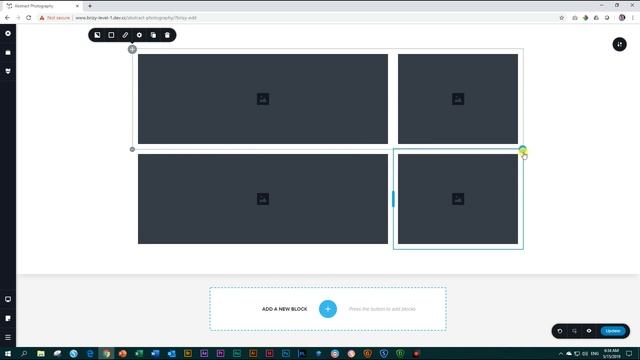Redo the change in bottom bar
Screen dimensions: 640x360
point(574,331)
